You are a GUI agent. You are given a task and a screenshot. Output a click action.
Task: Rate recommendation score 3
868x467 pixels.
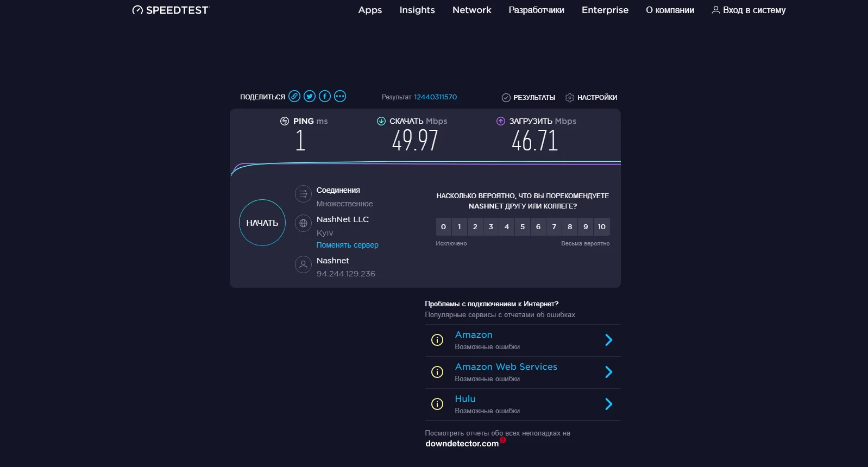tap(491, 226)
